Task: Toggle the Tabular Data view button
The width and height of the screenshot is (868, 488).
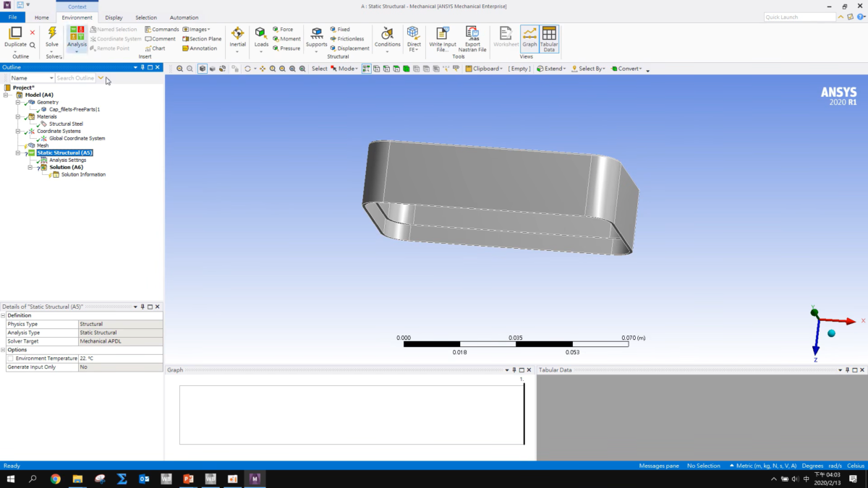Action: pyautogui.click(x=549, y=38)
